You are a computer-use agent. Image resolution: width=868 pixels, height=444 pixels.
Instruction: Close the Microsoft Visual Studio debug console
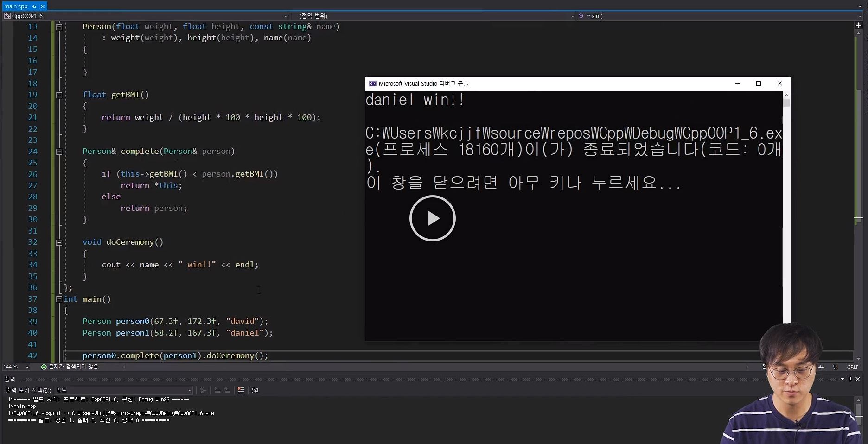click(780, 84)
